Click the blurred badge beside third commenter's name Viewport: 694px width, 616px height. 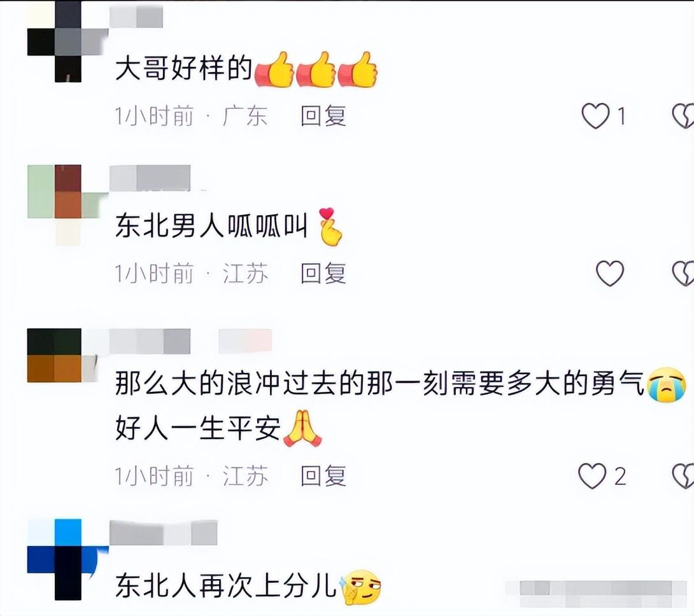coord(244,342)
